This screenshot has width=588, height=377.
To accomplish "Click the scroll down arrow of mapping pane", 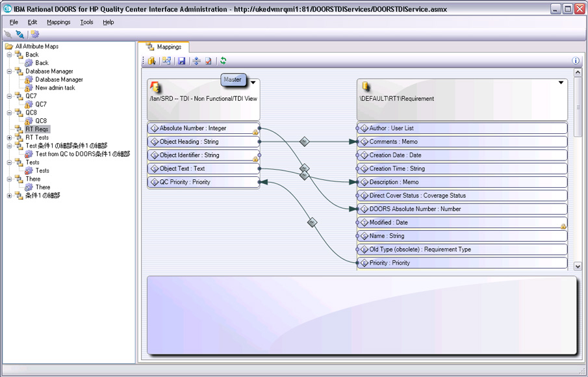I will pyautogui.click(x=578, y=266).
